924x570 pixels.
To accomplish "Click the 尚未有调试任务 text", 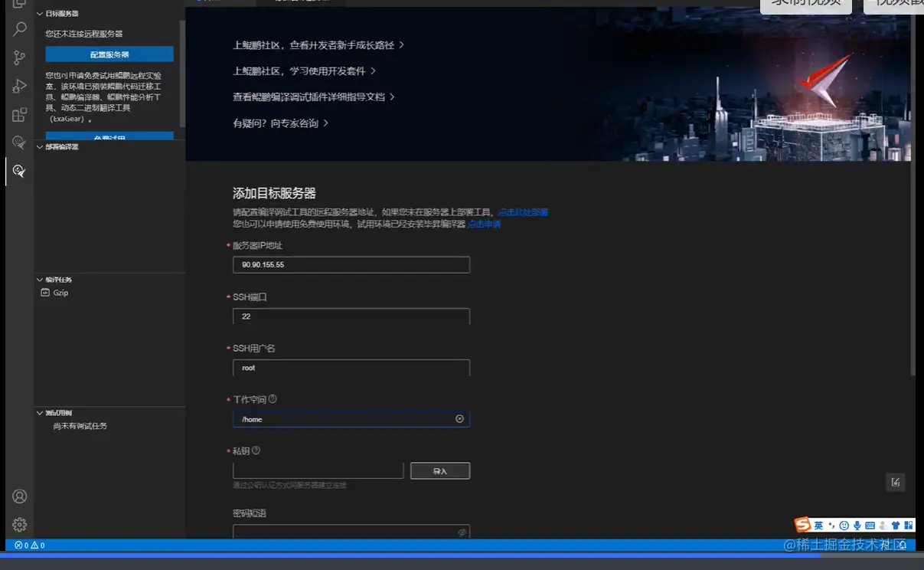I will click(x=80, y=426).
